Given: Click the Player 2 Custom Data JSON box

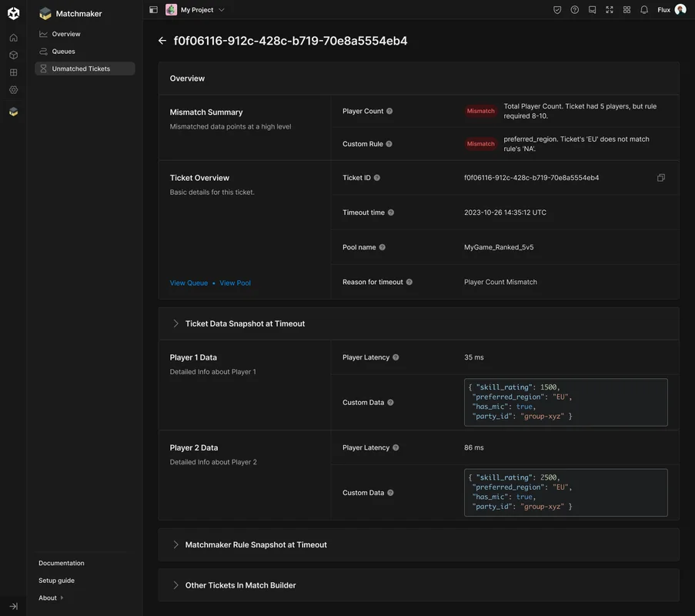Looking at the screenshot, I should coord(566,493).
